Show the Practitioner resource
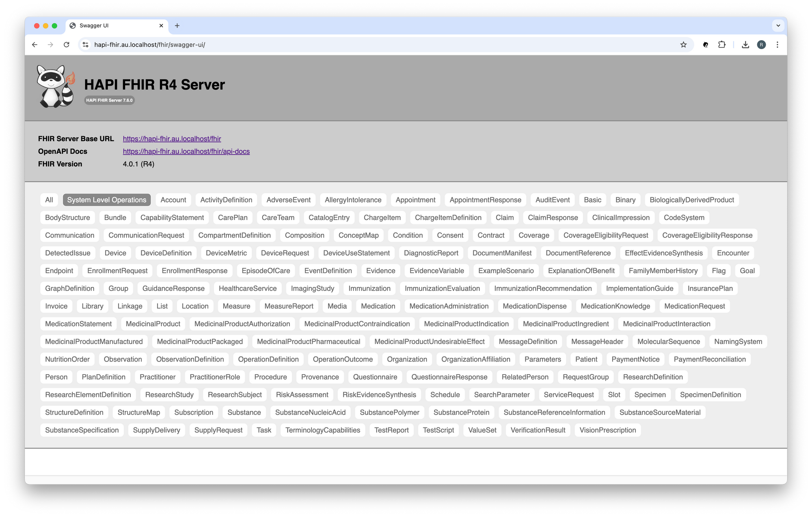The image size is (812, 517). pyautogui.click(x=158, y=377)
